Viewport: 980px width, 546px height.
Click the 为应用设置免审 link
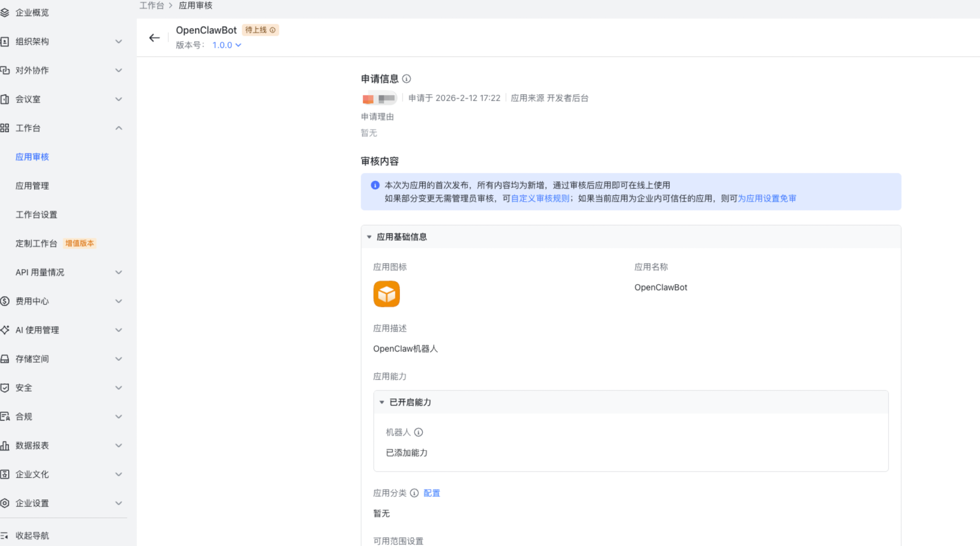[767, 198]
